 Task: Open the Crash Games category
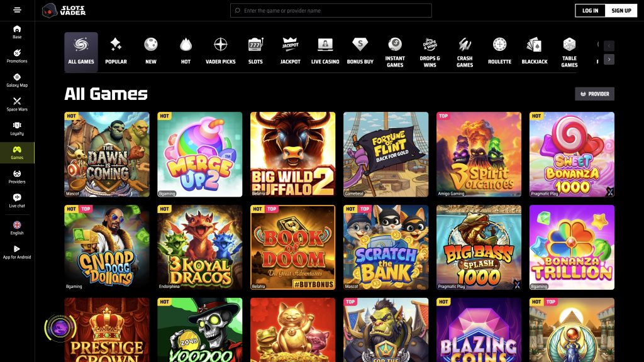click(464, 52)
